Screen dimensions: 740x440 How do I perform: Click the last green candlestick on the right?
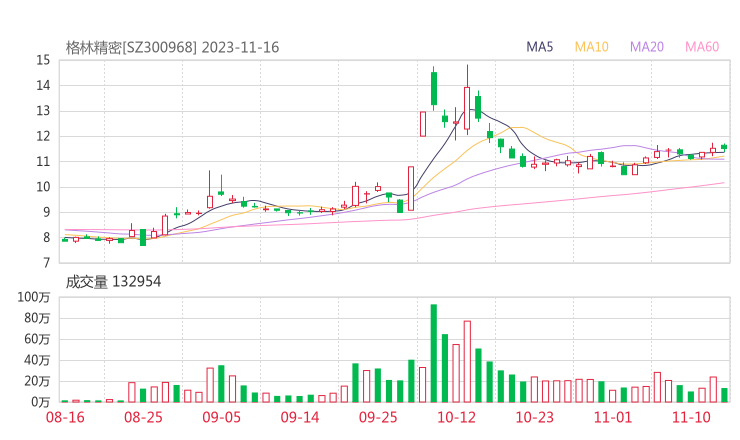coord(724,147)
